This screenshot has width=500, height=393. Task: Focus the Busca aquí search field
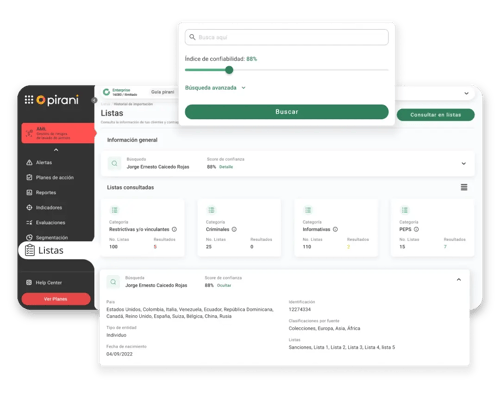287,37
